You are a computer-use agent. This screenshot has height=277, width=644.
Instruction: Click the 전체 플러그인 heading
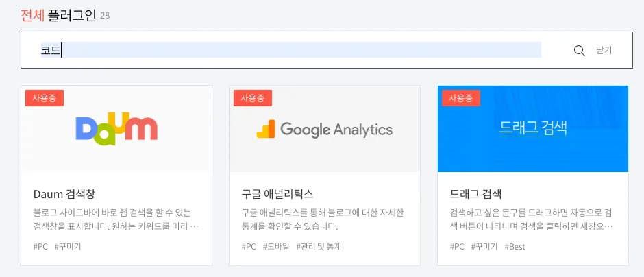coord(58,16)
